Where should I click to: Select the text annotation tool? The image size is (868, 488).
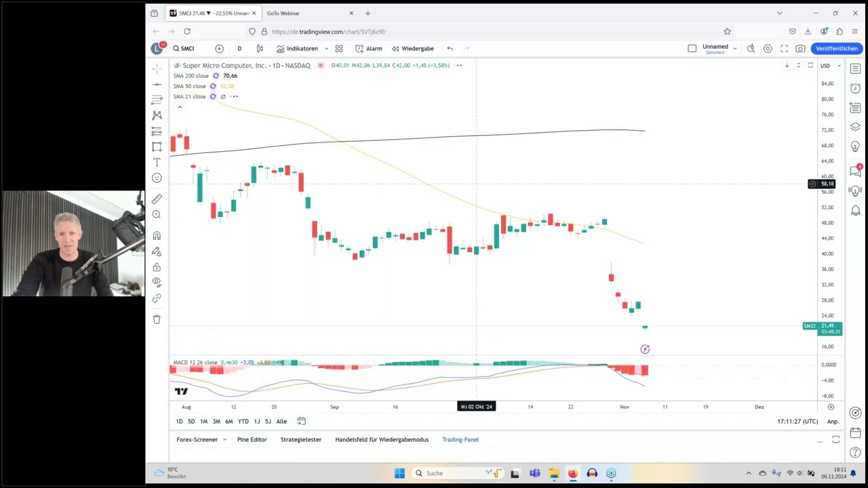[157, 162]
